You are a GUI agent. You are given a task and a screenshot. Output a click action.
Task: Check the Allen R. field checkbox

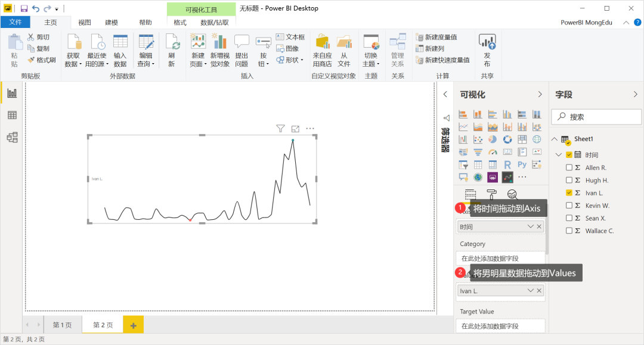(569, 168)
